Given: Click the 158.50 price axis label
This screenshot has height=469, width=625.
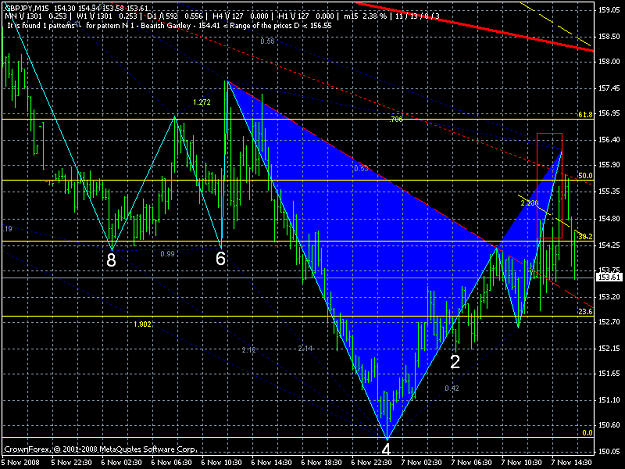Looking at the screenshot, I should 609,36.
